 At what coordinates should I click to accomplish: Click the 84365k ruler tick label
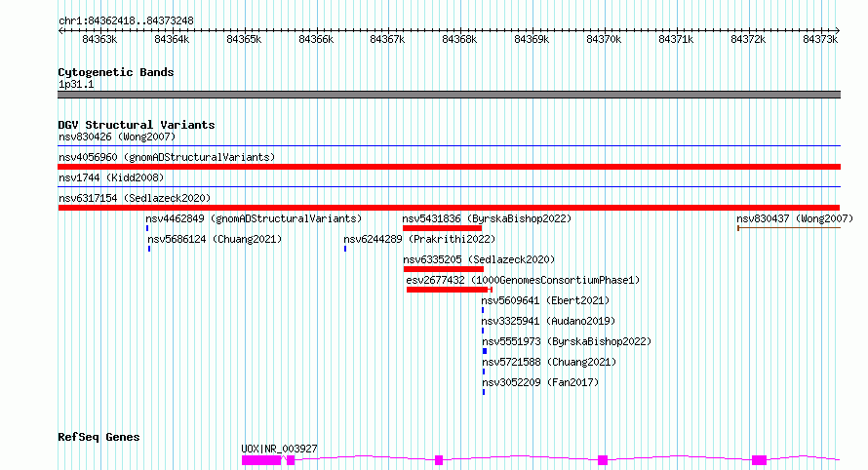pos(244,40)
